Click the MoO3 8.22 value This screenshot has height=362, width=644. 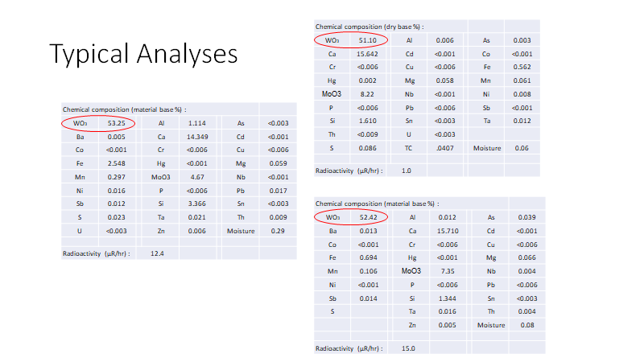(366, 94)
